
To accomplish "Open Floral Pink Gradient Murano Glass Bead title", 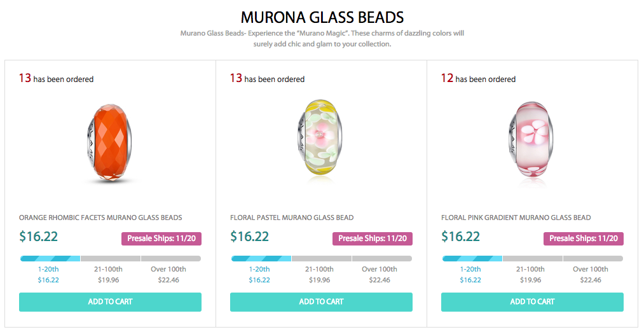I will (x=516, y=218).
